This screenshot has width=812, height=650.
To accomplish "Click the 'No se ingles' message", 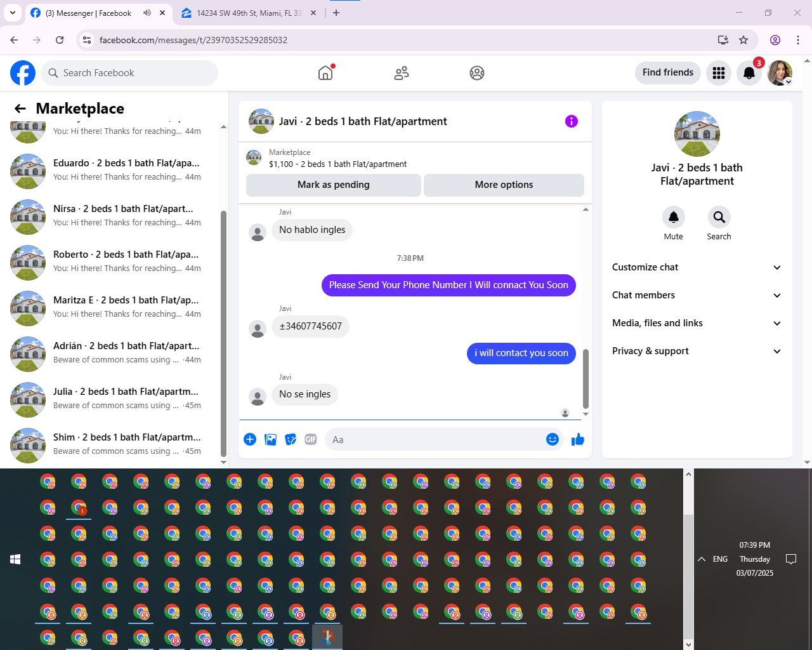I will point(304,394).
